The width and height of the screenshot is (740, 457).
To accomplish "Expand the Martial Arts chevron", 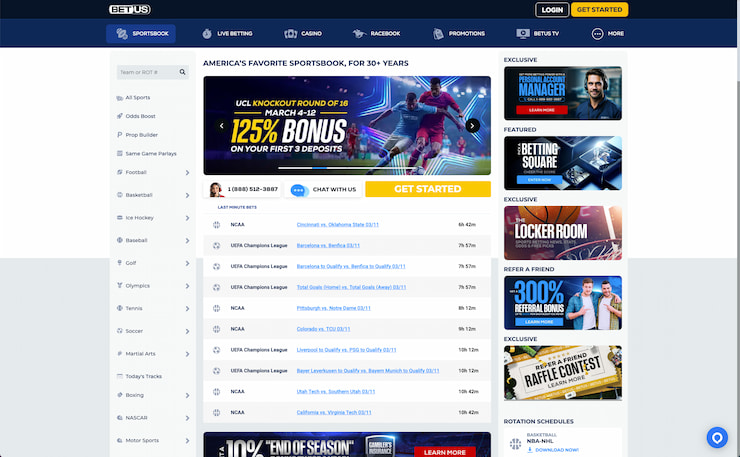I will [187, 354].
